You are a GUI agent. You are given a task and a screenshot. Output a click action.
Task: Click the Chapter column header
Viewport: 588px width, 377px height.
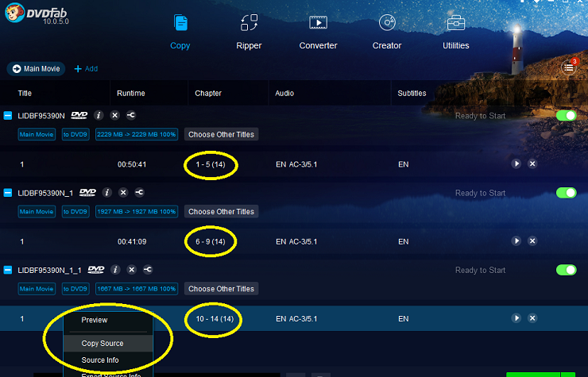[x=208, y=94]
